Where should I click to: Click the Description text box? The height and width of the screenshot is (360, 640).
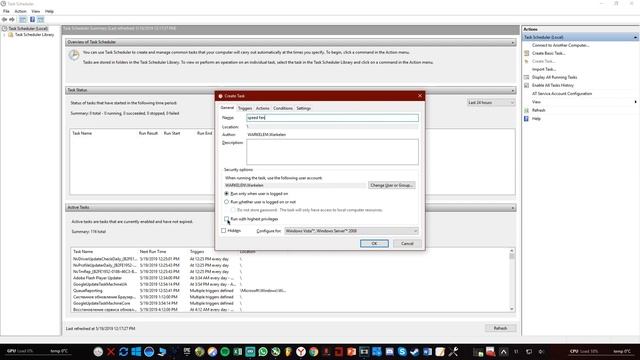[332, 152]
